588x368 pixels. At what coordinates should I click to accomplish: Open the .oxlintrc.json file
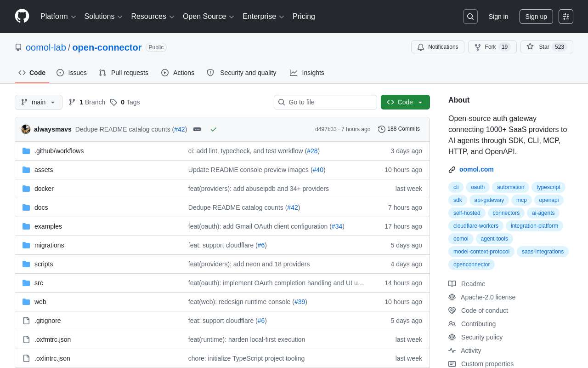point(52,358)
